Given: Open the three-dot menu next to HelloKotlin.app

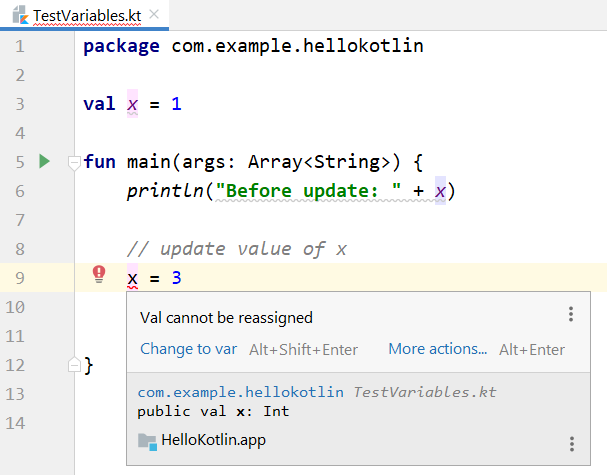Looking at the screenshot, I should (571, 444).
